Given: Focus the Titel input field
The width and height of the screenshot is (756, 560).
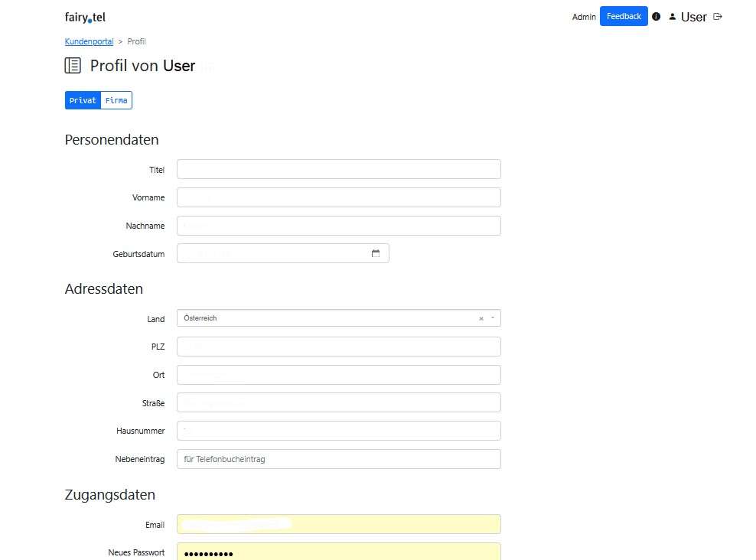Looking at the screenshot, I should (x=339, y=169).
